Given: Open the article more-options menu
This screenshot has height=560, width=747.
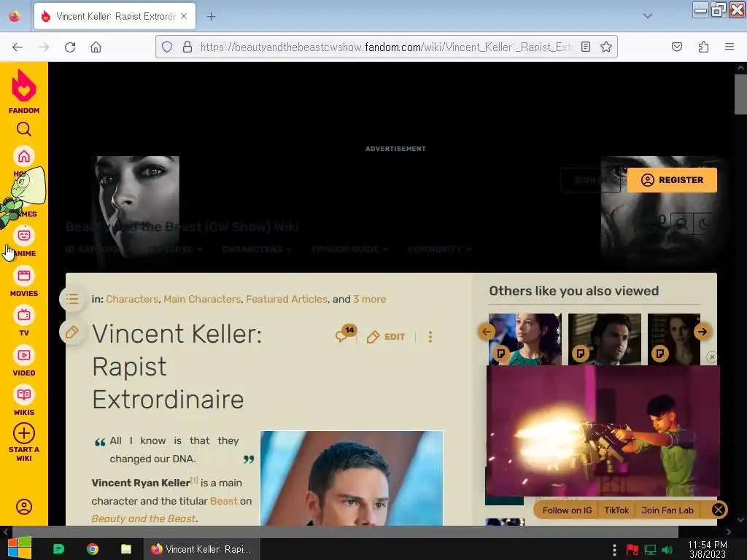Looking at the screenshot, I should click(430, 337).
